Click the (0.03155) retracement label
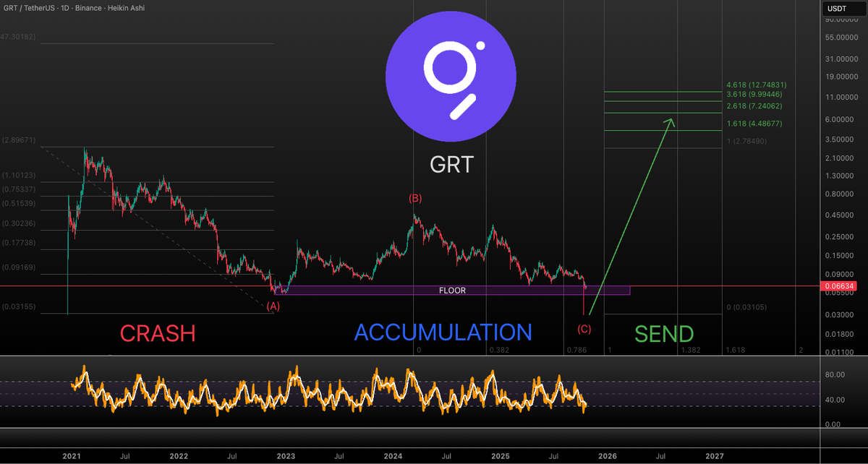 (17, 307)
